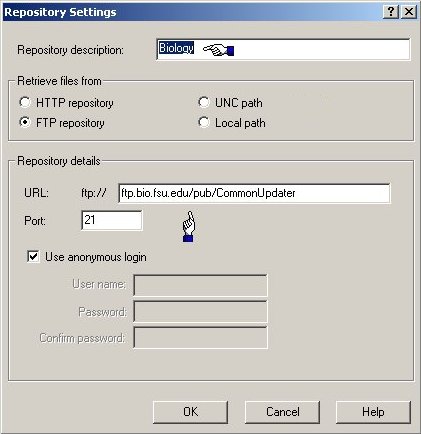Click the upward pointing hand icon below URL

click(189, 226)
